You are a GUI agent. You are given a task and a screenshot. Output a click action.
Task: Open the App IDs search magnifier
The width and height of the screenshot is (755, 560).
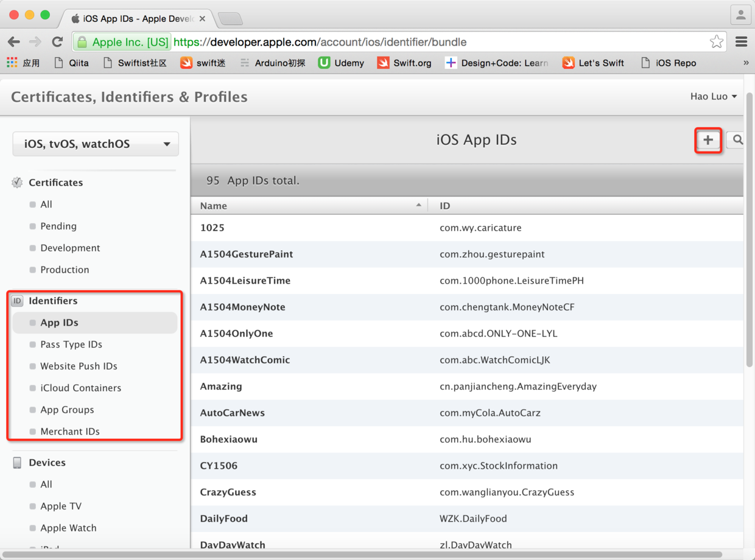(737, 140)
